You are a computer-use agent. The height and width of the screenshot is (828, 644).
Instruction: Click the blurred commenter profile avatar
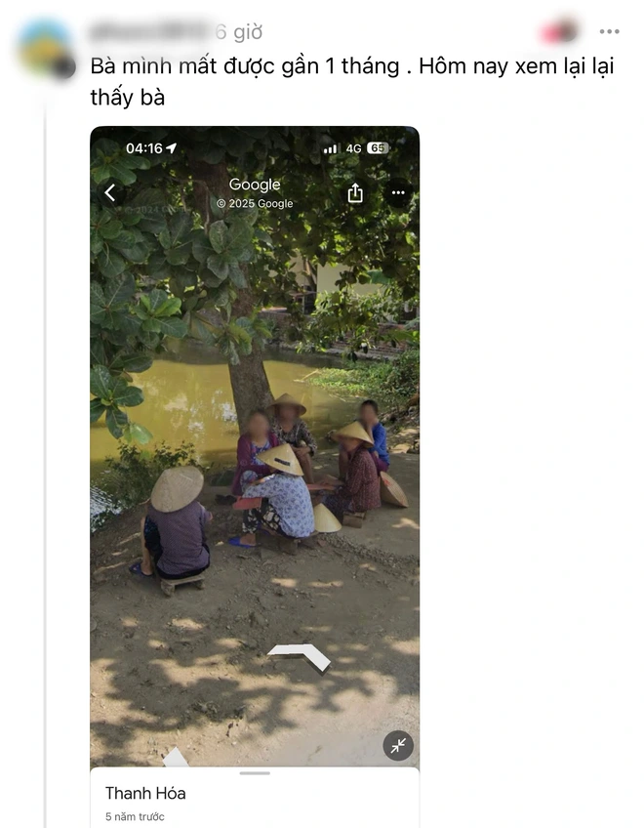click(x=46, y=49)
